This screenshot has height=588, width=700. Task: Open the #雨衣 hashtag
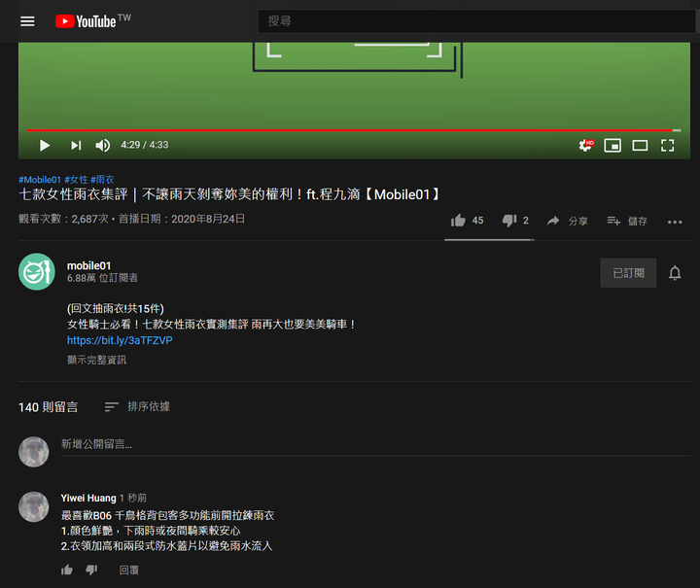click(x=102, y=180)
